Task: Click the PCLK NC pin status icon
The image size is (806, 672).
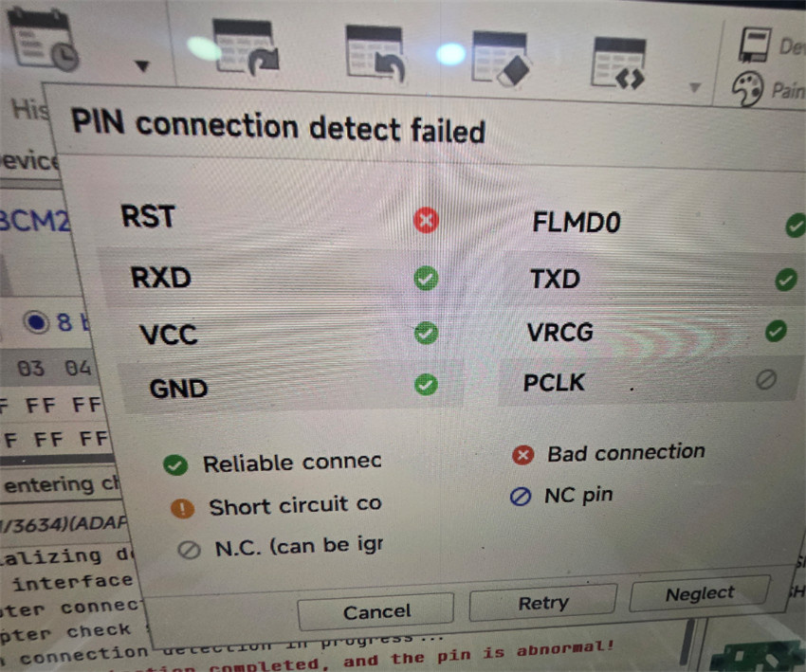Action: (766, 380)
